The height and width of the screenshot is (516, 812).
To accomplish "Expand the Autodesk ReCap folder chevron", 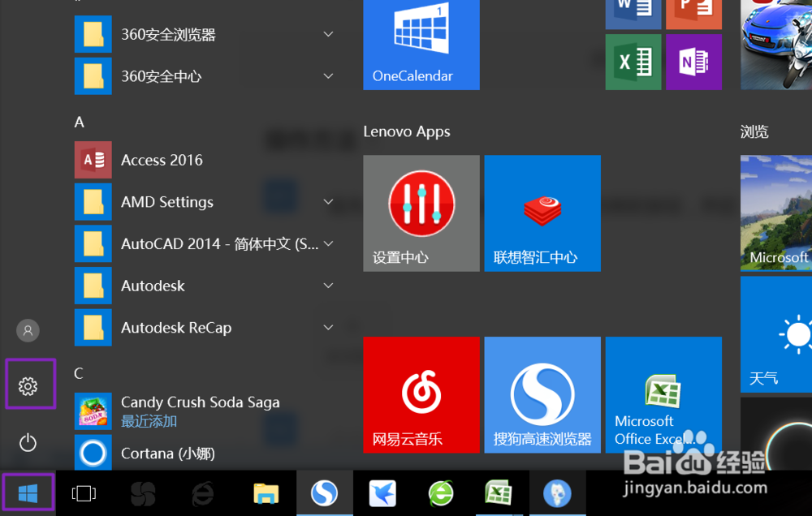I will (x=328, y=328).
